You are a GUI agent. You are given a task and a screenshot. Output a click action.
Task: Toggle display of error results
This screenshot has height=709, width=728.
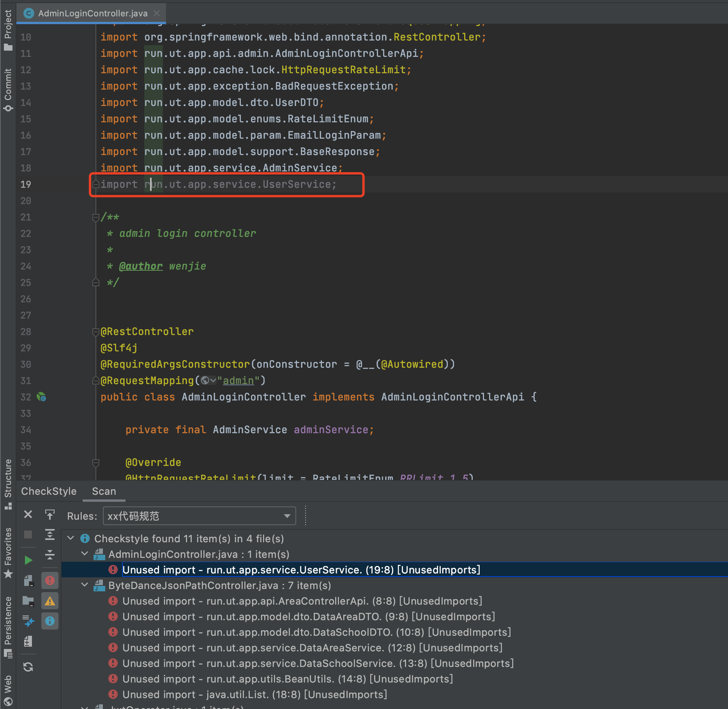50,580
